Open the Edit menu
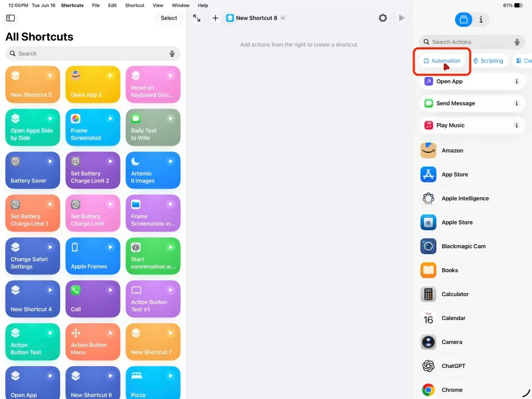 pyautogui.click(x=112, y=5)
